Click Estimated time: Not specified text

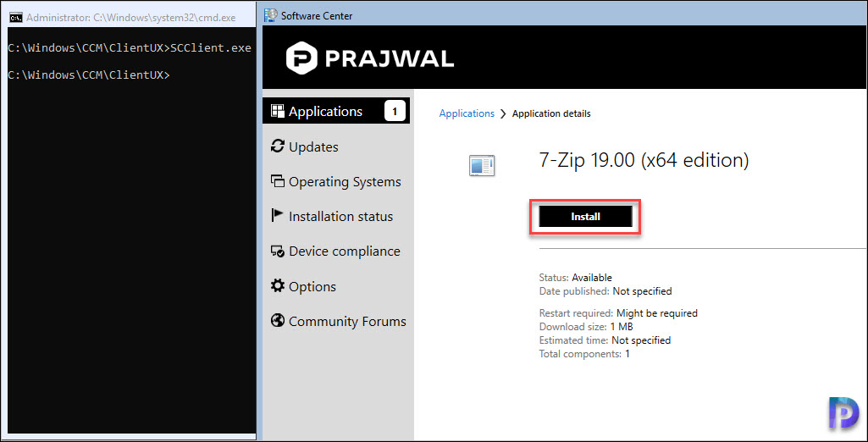point(605,340)
